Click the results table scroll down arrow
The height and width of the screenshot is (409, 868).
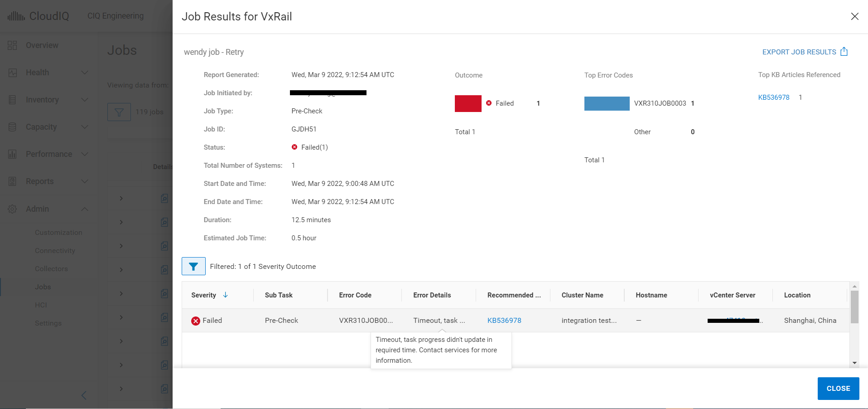(854, 363)
